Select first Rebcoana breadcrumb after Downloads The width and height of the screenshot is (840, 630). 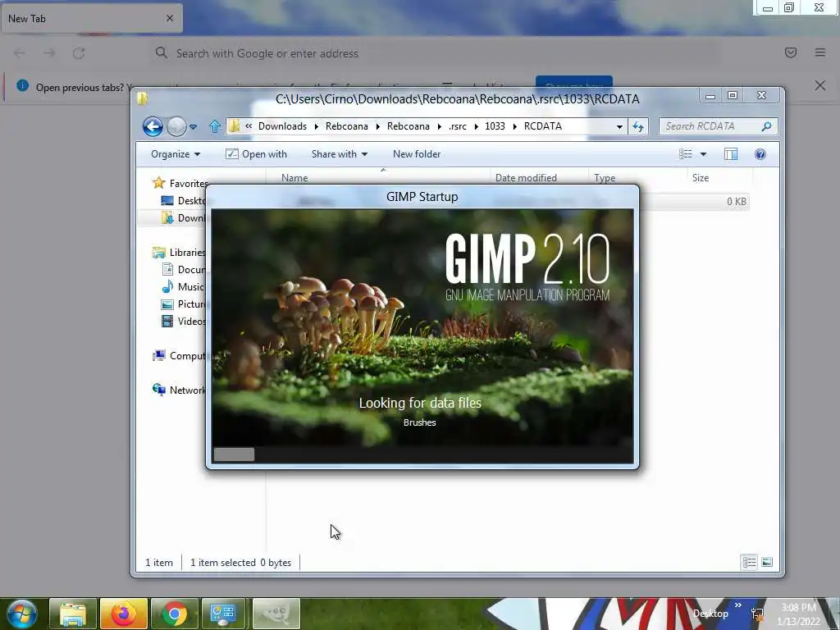pos(347,126)
